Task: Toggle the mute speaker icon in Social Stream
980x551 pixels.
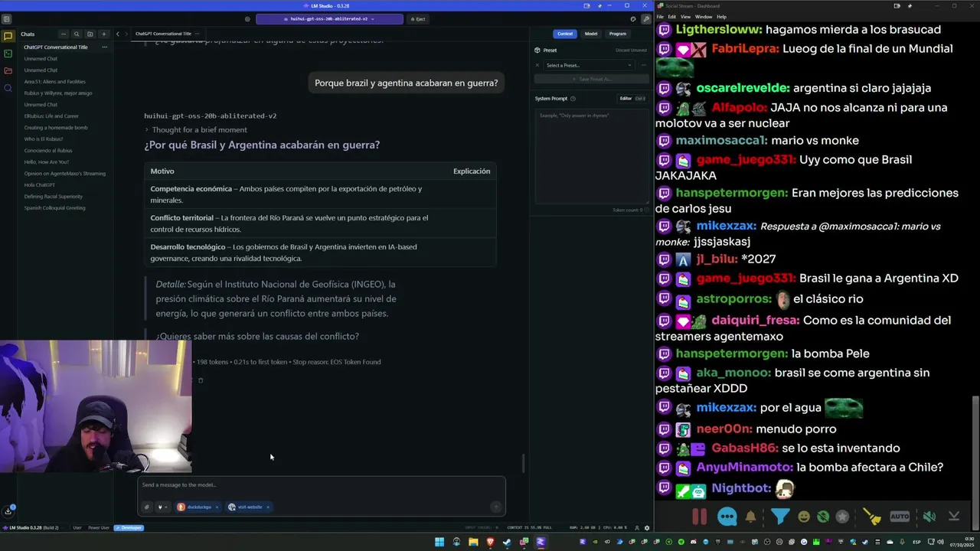Action: pos(929,517)
